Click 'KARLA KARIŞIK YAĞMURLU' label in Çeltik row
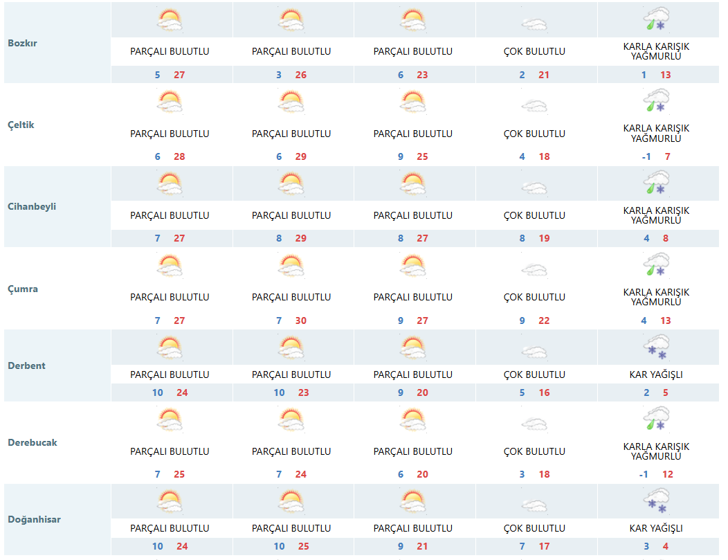 (656, 133)
